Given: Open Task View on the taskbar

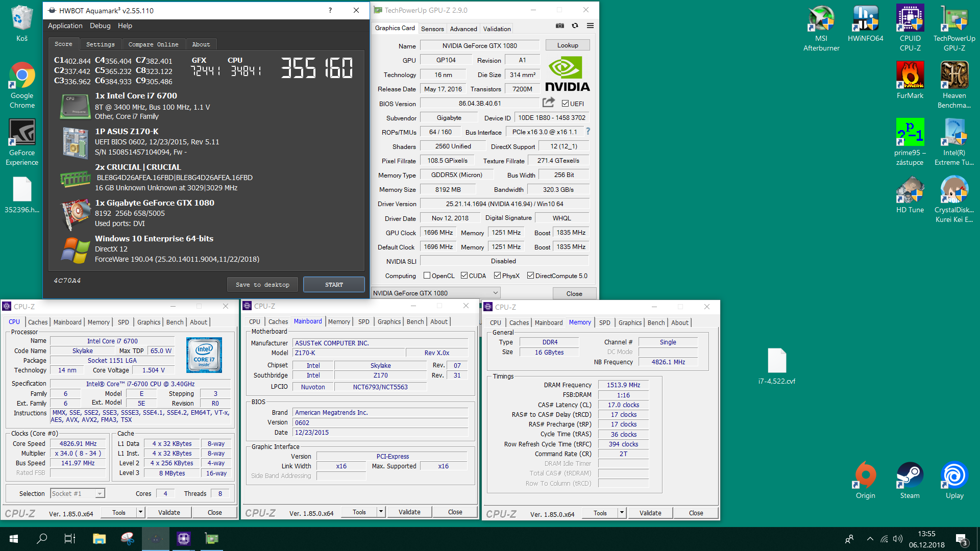Looking at the screenshot, I should [70, 539].
